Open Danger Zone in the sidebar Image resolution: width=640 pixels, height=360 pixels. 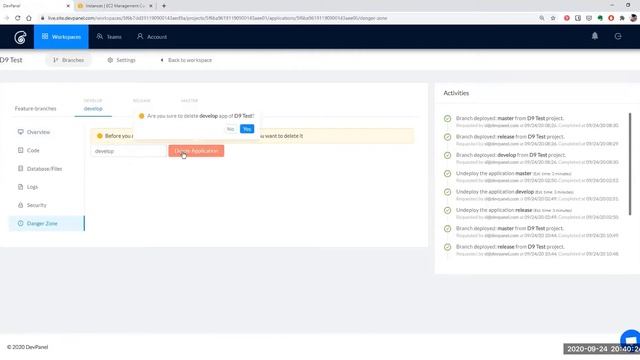click(46, 224)
